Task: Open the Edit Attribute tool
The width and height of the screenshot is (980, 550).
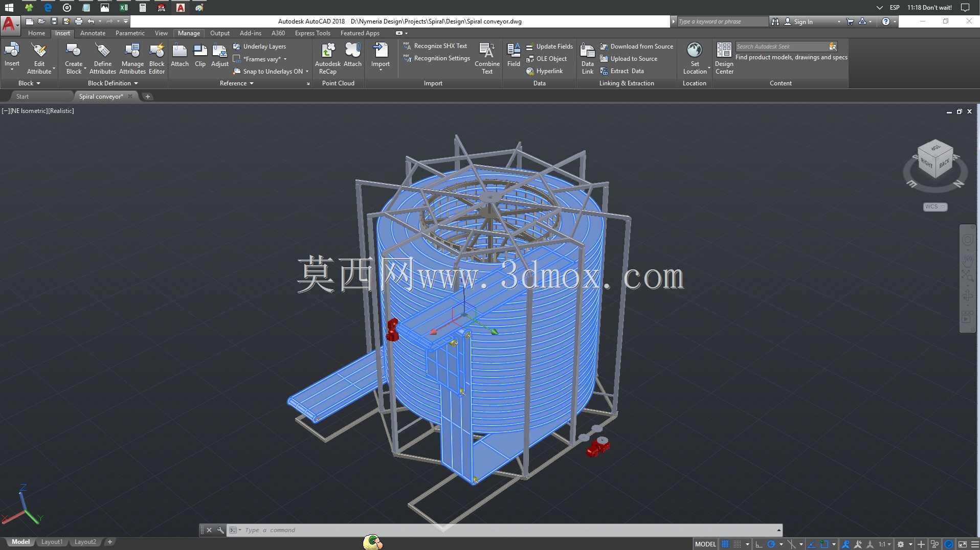Action: point(39,58)
